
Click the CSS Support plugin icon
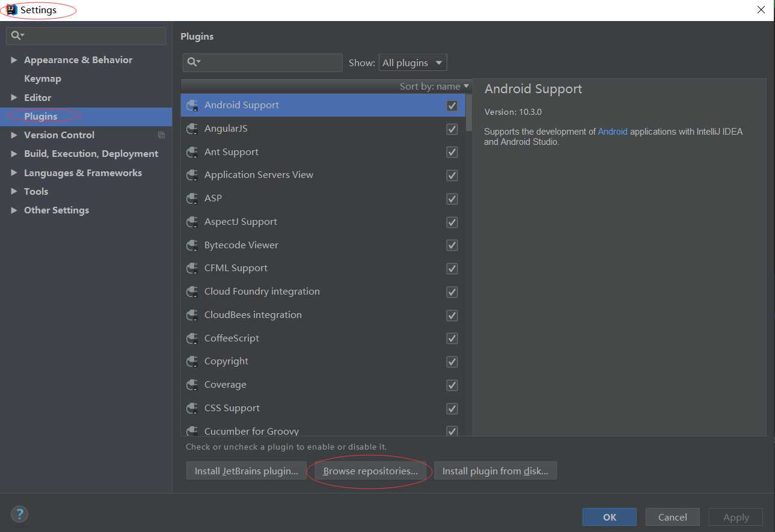(192, 408)
